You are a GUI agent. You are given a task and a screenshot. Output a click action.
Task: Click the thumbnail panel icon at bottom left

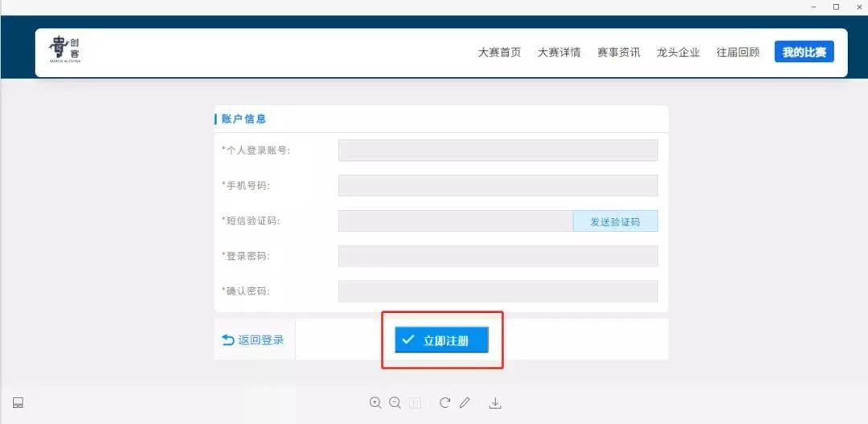click(x=18, y=403)
